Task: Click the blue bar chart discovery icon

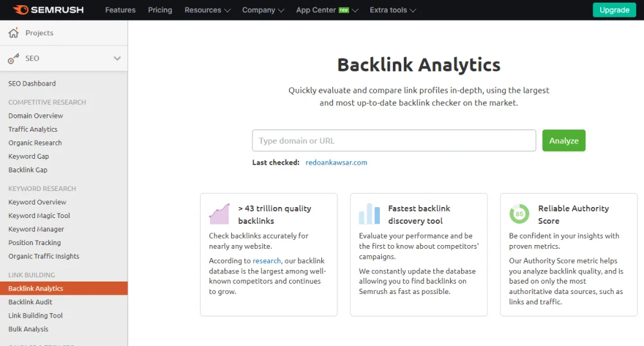Action: (x=369, y=214)
